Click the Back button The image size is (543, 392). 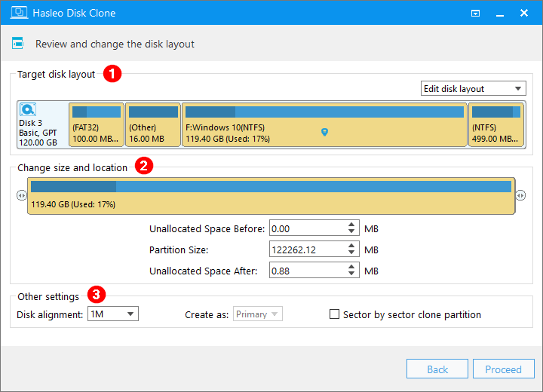coord(437,369)
